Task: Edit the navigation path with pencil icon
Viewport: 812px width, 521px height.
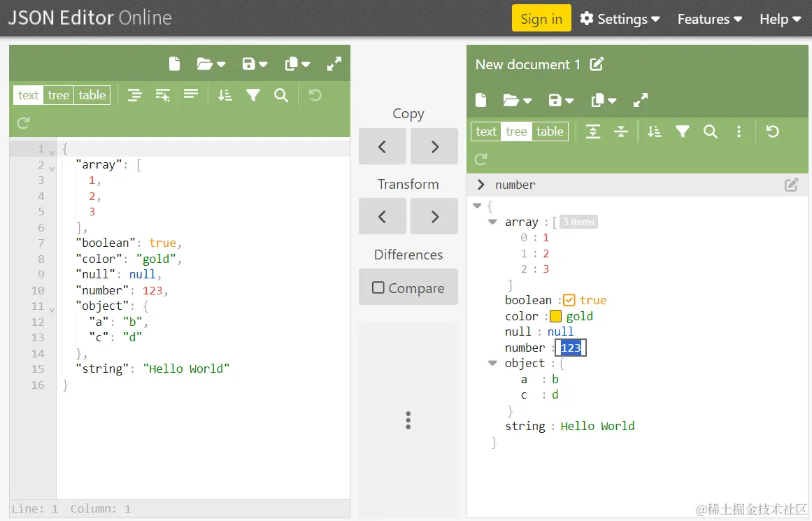Action: [x=791, y=185]
